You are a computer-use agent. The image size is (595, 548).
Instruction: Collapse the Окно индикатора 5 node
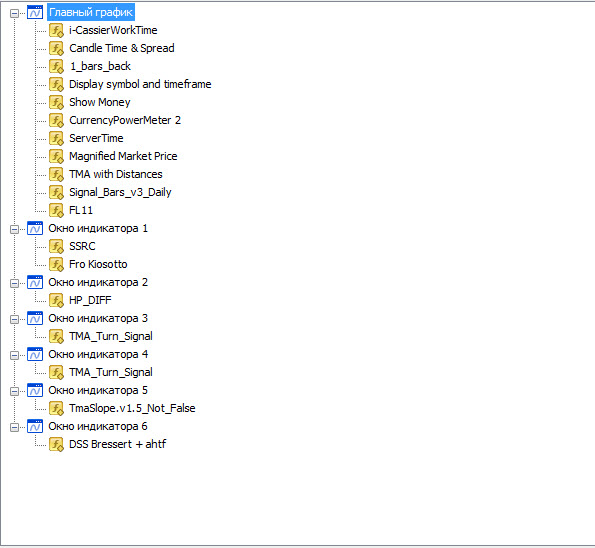pos(14,391)
